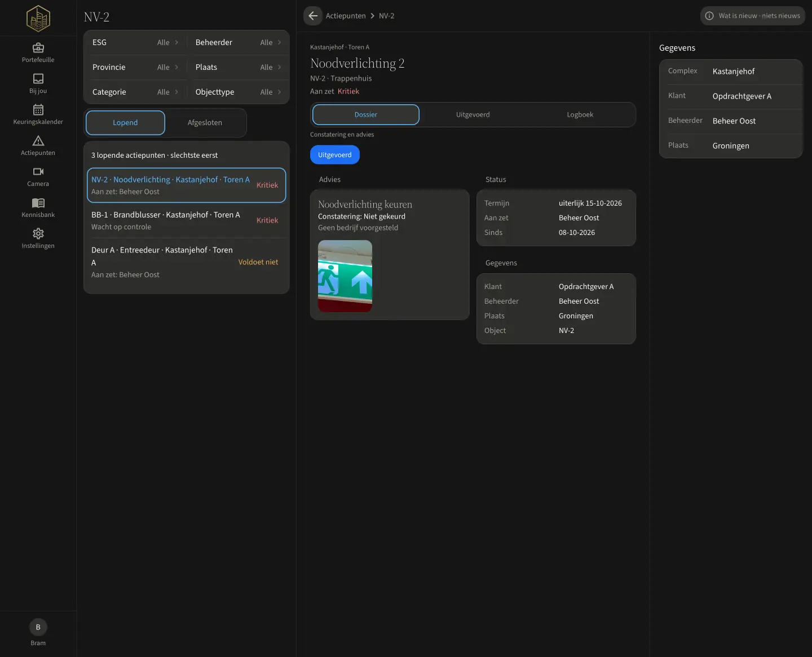Select the Deur A Entreedeur action item
The height and width of the screenshot is (657, 812).
[x=186, y=262]
